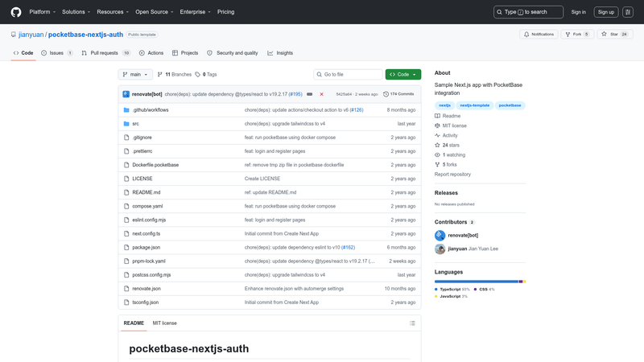Screen dimensions: 644x362
Task: Fork the repository button
Action: [x=577, y=35]
